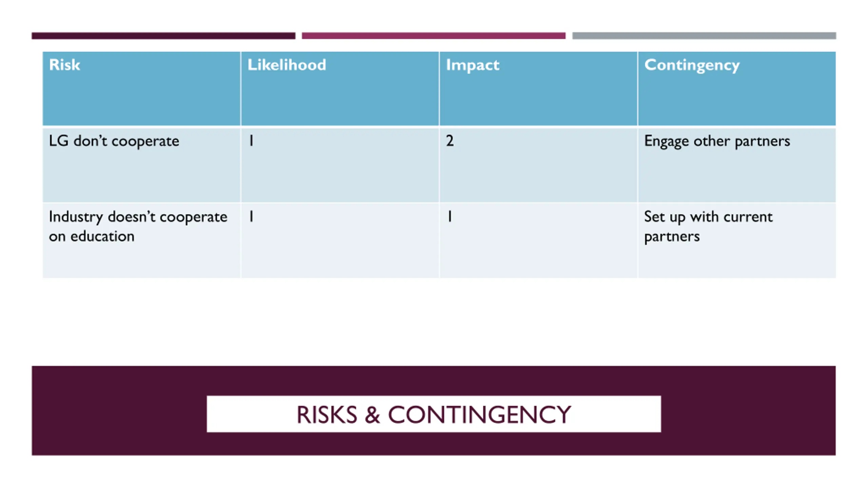Click impact value for Industry risk
Screen dimensions: 868x488
(538, 241)
